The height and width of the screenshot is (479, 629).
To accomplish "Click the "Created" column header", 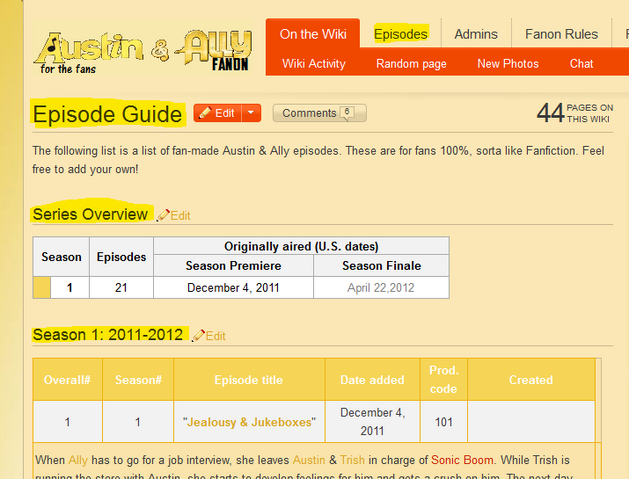I will coord(531,380).
